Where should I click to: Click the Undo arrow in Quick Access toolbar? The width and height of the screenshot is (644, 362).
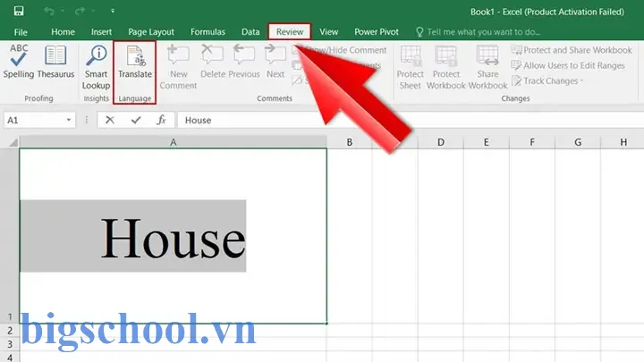[49, 11]
